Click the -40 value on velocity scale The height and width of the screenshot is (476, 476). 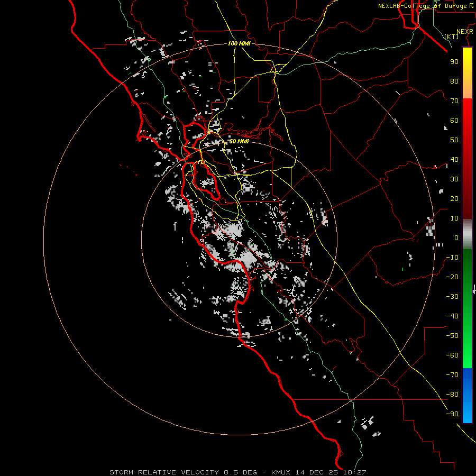(x=452, y=316)
